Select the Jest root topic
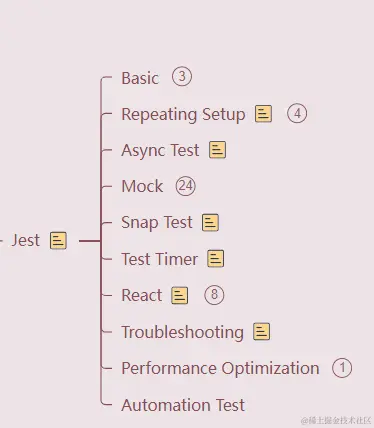374x428 pixels. pyautogui.click(x=26, y=241)
